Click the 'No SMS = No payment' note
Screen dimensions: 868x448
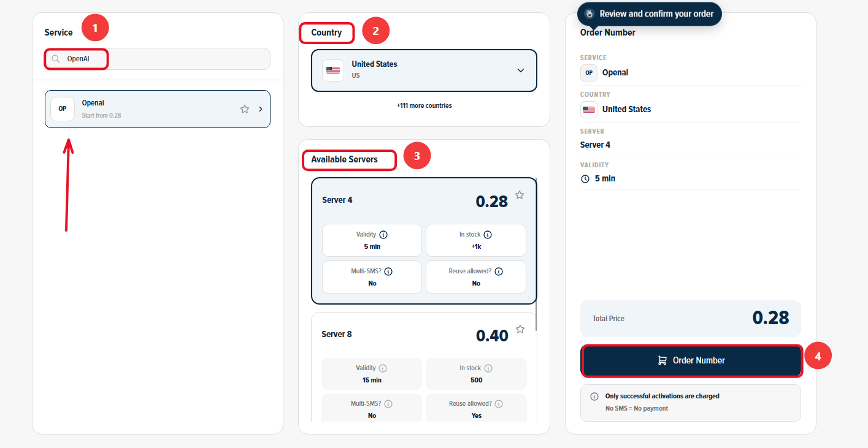[x=637, y=408]
